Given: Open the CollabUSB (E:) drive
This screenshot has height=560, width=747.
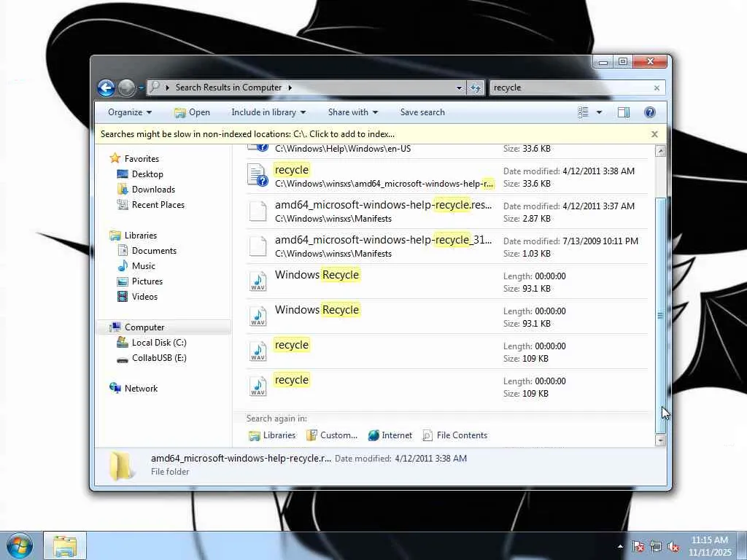Looking at the screenshot, I should [x=159, y=357].
